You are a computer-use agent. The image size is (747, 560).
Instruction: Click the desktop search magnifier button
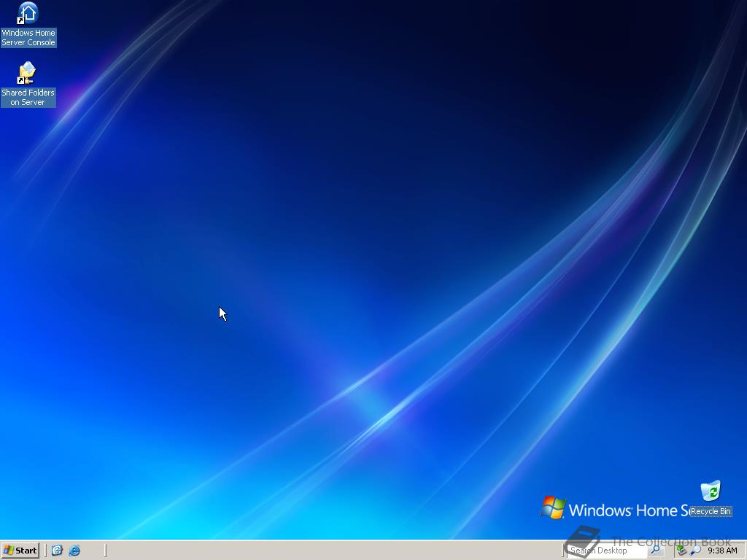point(656,551)
